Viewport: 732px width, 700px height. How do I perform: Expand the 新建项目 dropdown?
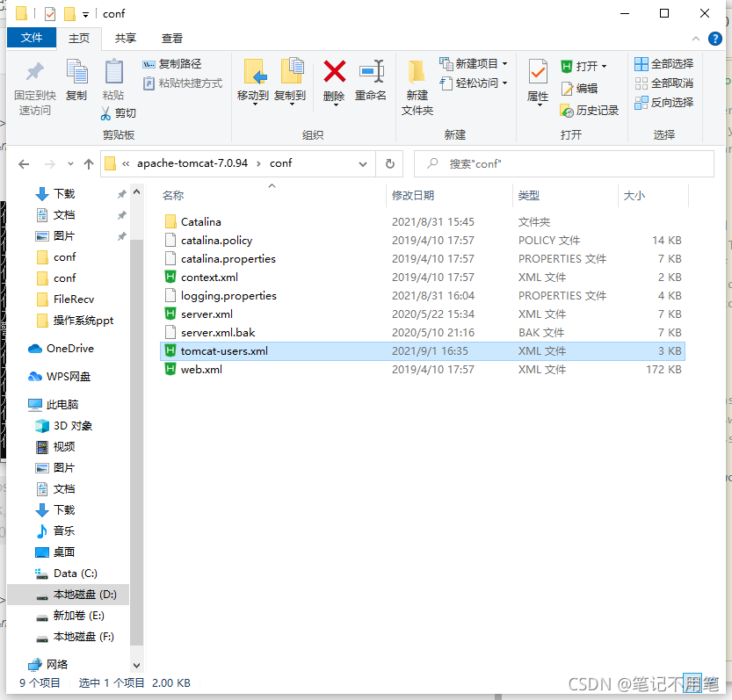[x=505, y=64]
